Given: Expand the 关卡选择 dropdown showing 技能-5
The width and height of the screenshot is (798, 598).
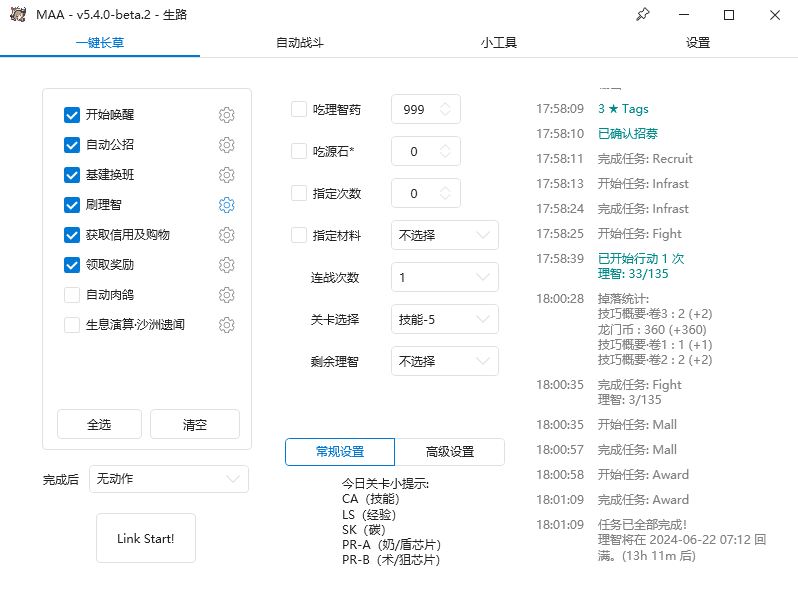Looking at the screenshot, I should coord(444,320).
